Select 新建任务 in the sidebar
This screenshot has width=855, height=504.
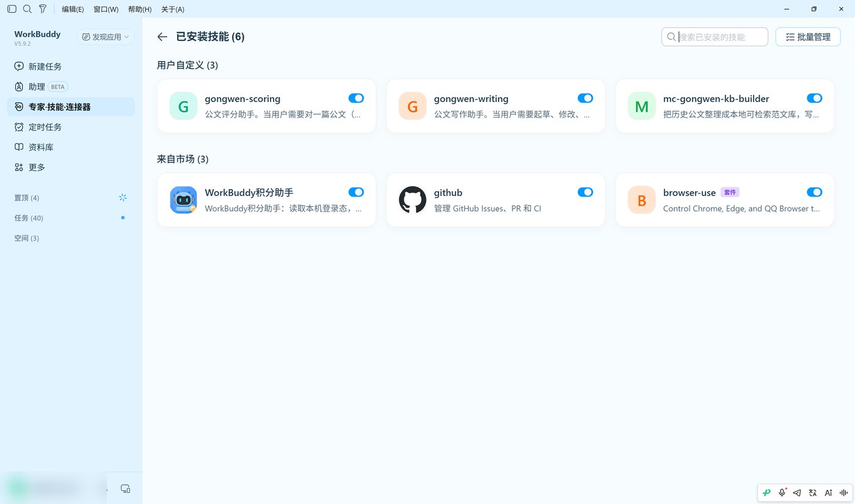point(71,67)
